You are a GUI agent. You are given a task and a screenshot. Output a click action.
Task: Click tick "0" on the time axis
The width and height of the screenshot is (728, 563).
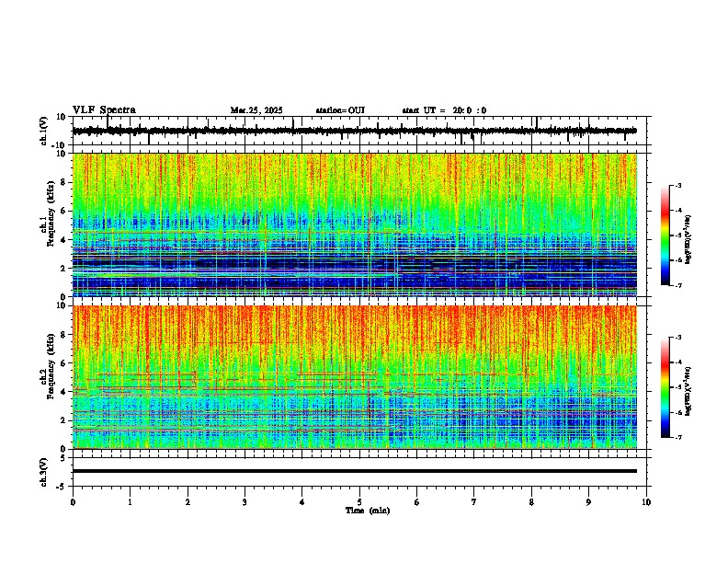pos(73,502)
